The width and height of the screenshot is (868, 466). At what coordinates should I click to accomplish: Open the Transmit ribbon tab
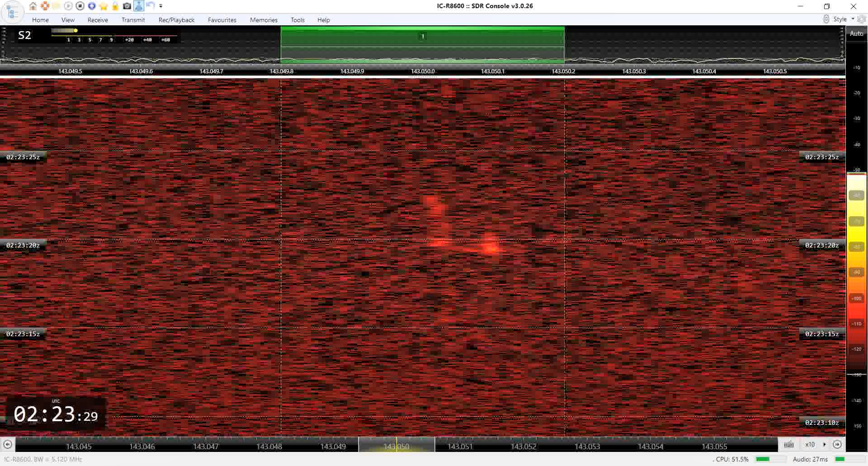pyautogui.click(x=133, y=20)
